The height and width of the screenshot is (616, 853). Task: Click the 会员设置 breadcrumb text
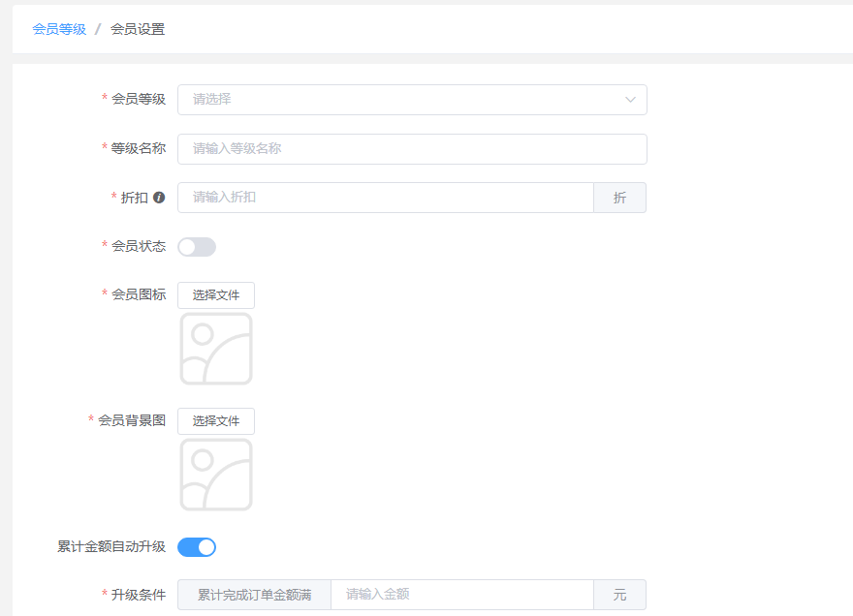point(138,29)
